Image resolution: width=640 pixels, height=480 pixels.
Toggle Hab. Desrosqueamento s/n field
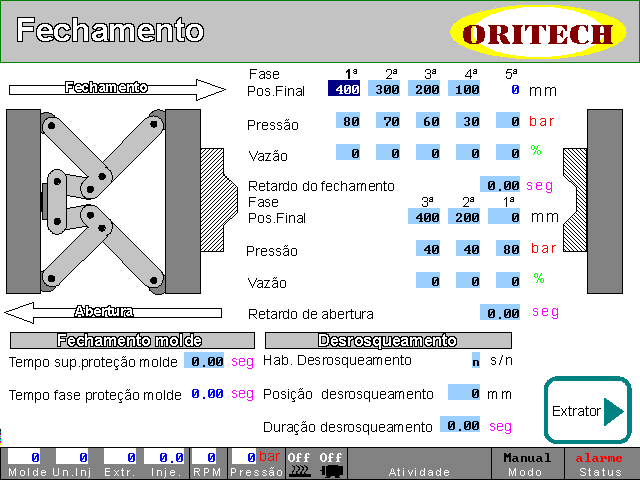coord(475,360)
